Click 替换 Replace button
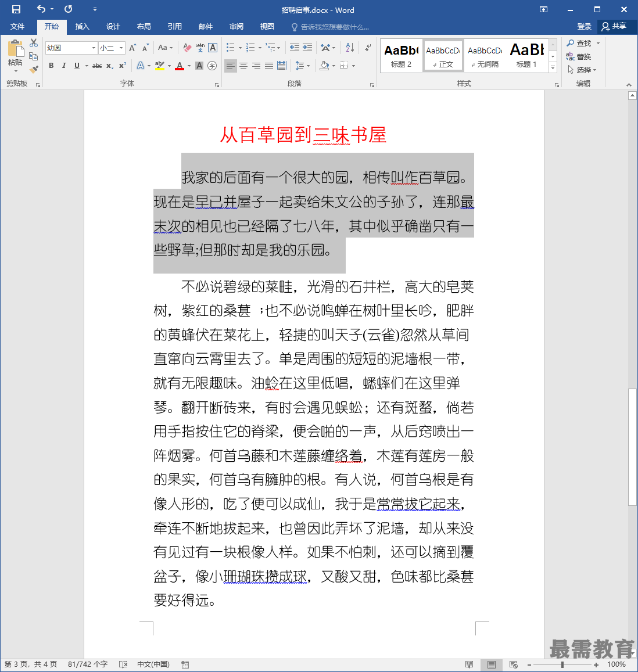Screen dimensions: 638x672 (x=579, y=56)
